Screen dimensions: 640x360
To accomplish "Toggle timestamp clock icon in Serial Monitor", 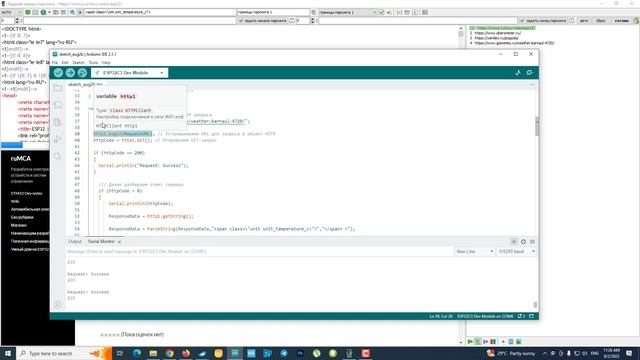I will click(x=523, y=242).
